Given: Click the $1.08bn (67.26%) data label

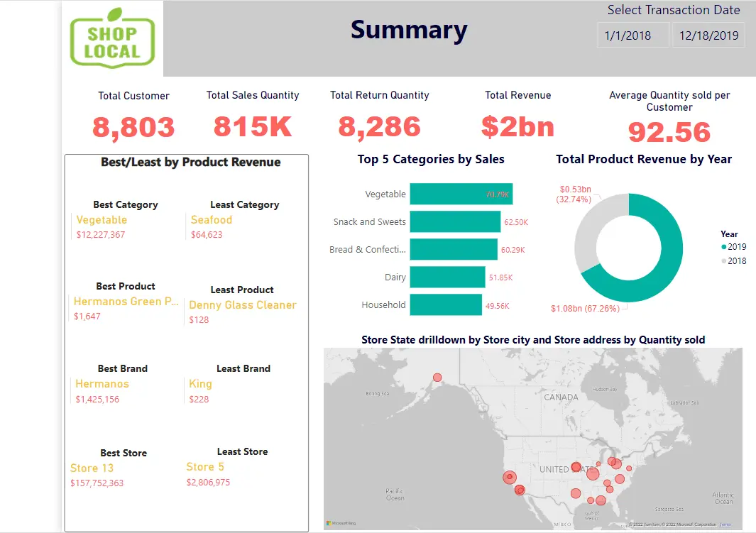Looking at the screenshot, I should coord(586,309).
